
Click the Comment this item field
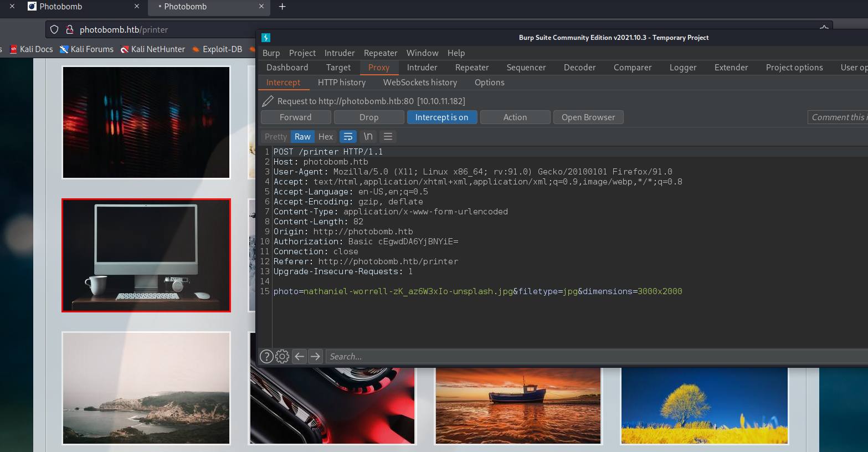pyautogui.click(x=838, y=117)
